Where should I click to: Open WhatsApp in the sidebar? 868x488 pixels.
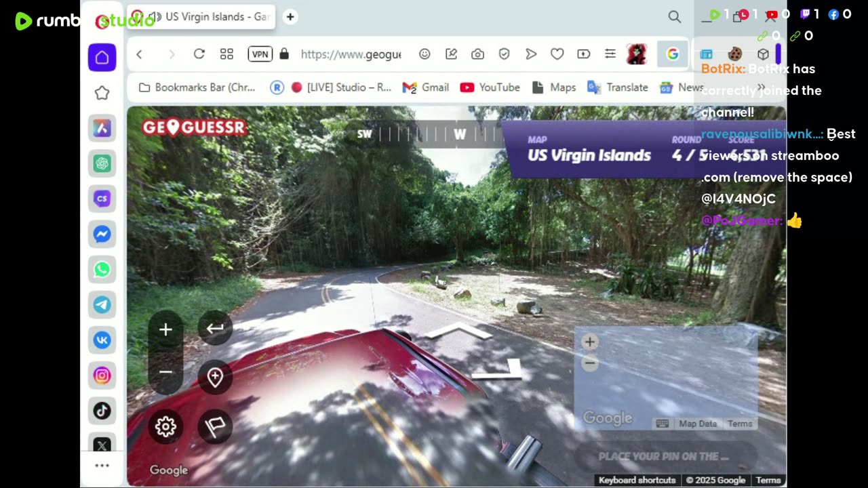pos(102,269)
